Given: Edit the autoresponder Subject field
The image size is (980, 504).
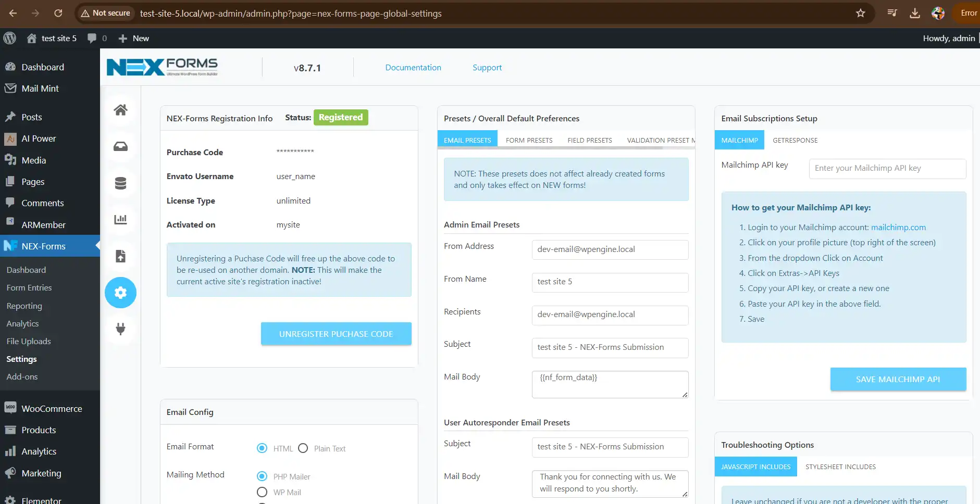Looking at the screenshot, I should coord(610,447).
